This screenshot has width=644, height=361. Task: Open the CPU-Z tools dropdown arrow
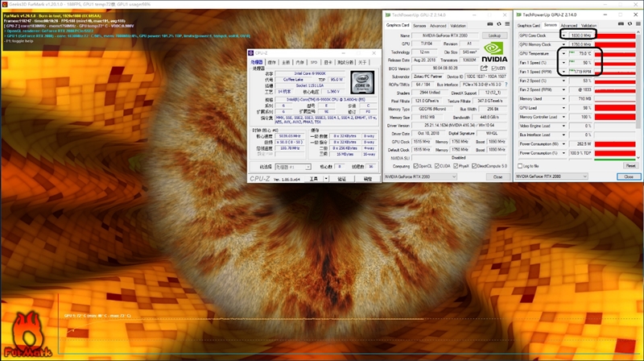326,179
